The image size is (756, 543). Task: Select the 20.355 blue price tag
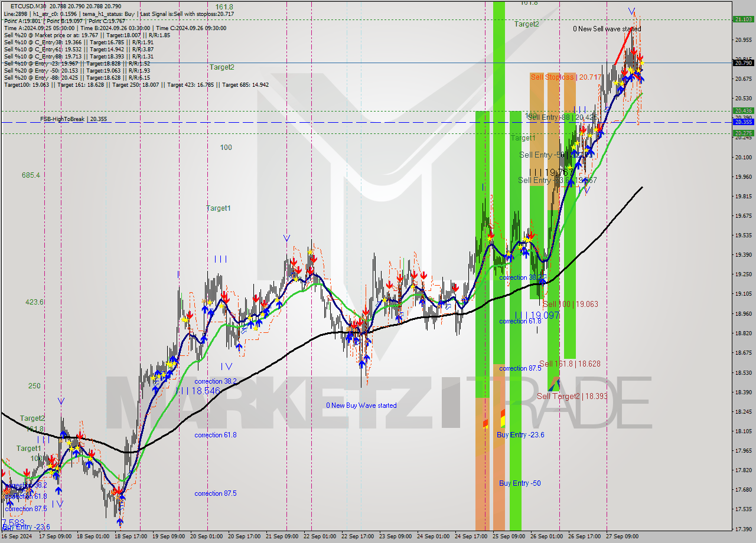tap(743, 122)
